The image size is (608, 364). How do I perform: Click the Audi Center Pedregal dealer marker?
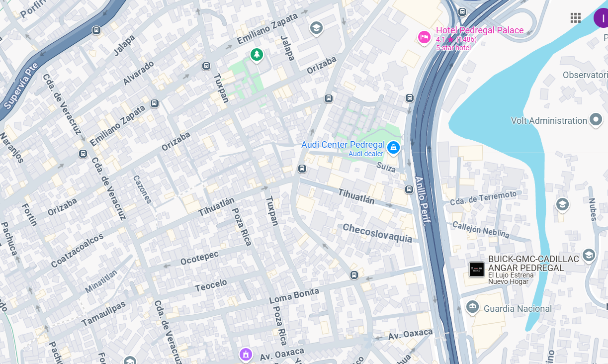point(393,147)
